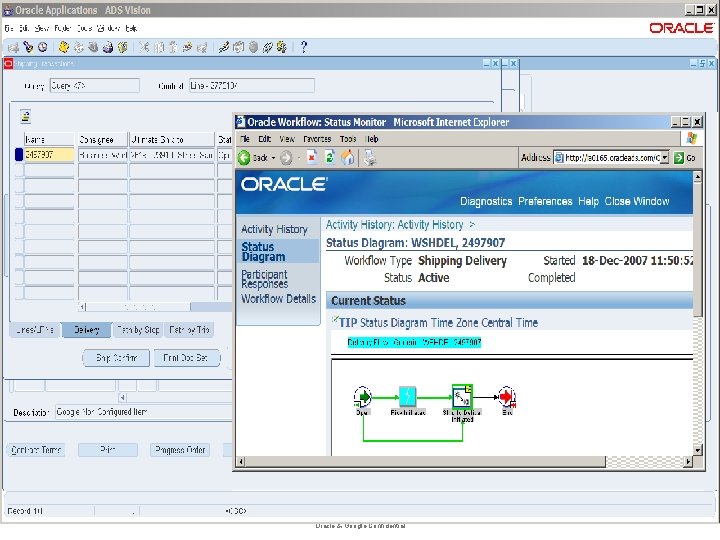Click the Copy icon in Oracle toolbar
The width and height of the screenshot is (720, 540).
coord(159,47)
